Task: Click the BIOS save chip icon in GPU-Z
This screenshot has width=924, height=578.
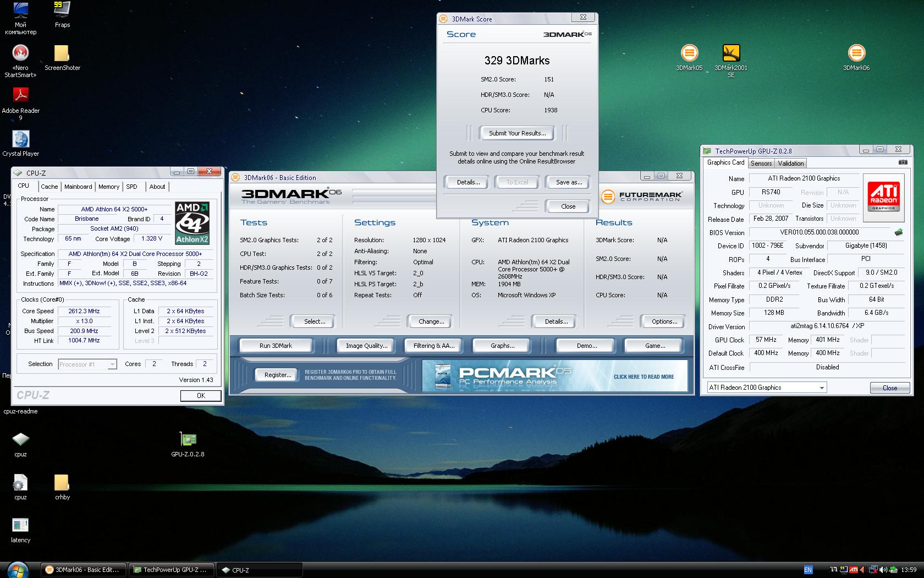Action: tap(899, 232)
